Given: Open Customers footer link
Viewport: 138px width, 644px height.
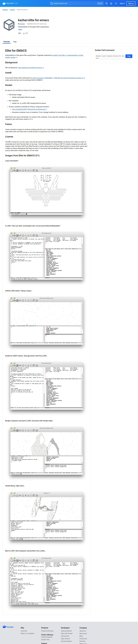Looking at the screenshot, I should (x=83, y=639).
